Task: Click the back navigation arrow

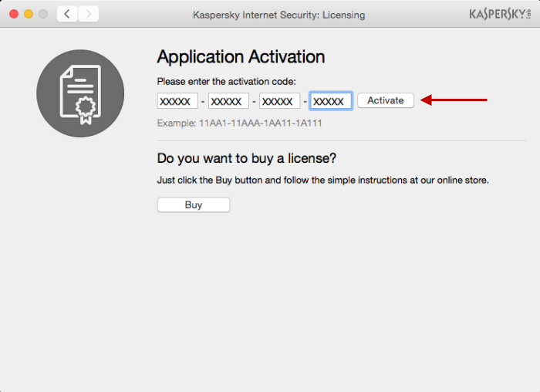Action: (67, 14)
